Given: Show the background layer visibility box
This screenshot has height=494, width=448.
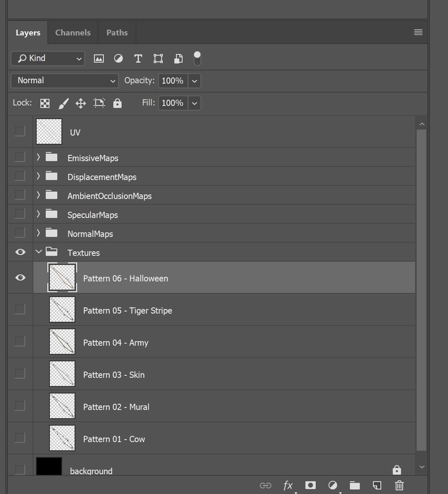Looking at the screenshot, I should (x=20, y=470).
